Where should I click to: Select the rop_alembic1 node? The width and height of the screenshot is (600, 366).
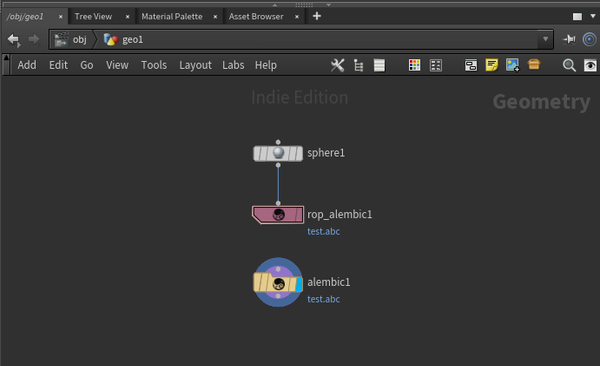coord(278,214)
